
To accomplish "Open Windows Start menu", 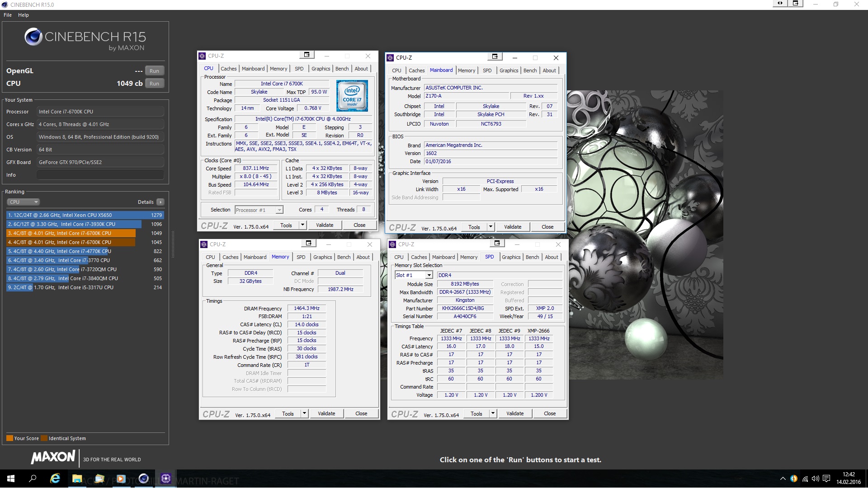I will click(11, 479).
